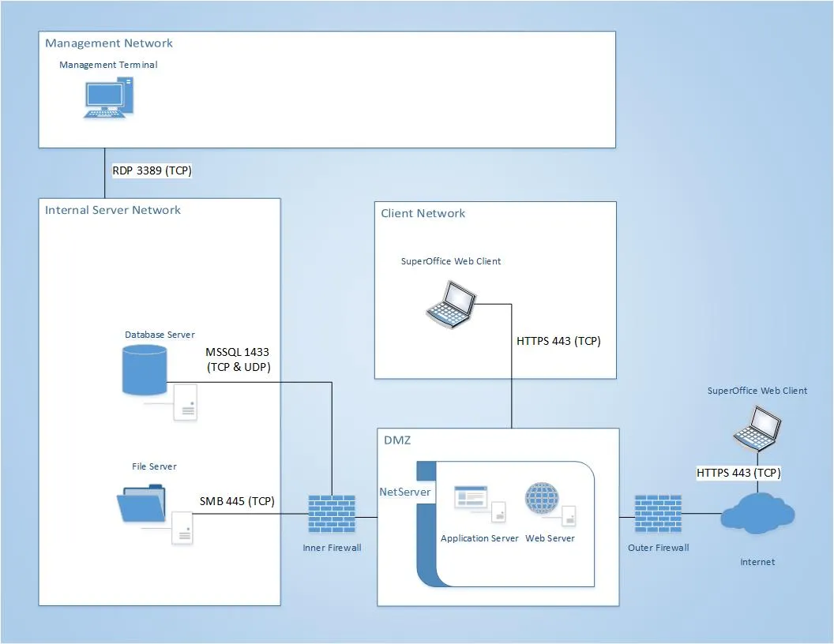Click the DMZ zone label
This screenshot has width=834, height=644.
[397, 440]
